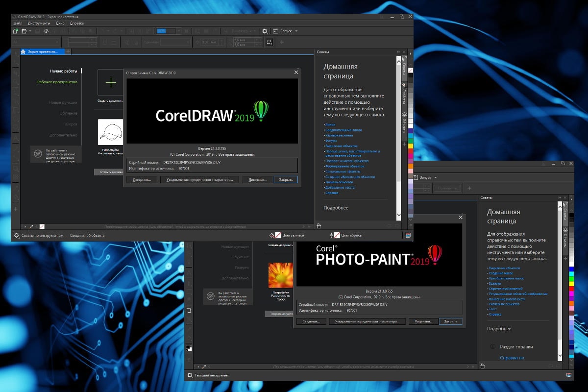Viewport: 588px width, 392px height.
Task: Click the Лицензия button in PHOTO-PAINT dialog
Action: [x=423, y=321]
